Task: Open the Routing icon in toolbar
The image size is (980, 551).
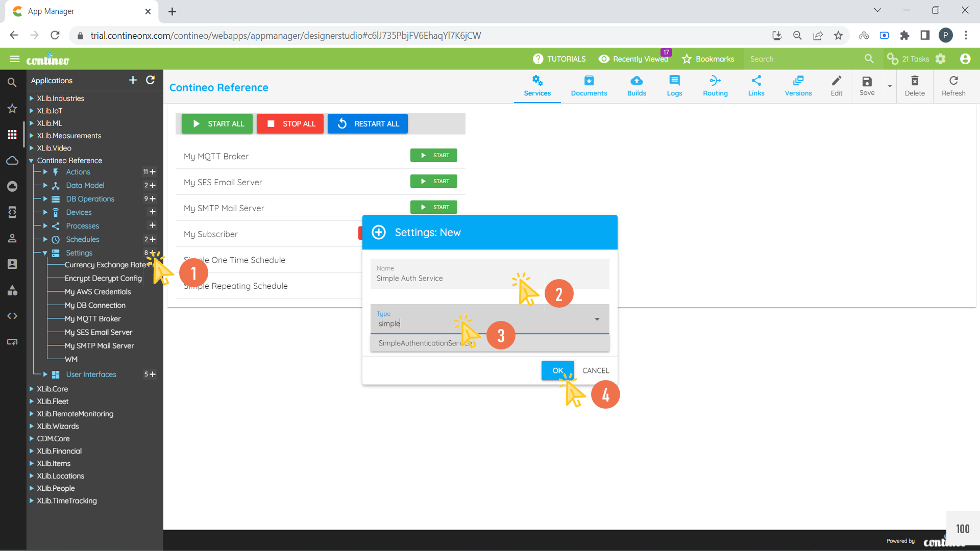Action: pos(715,81)
